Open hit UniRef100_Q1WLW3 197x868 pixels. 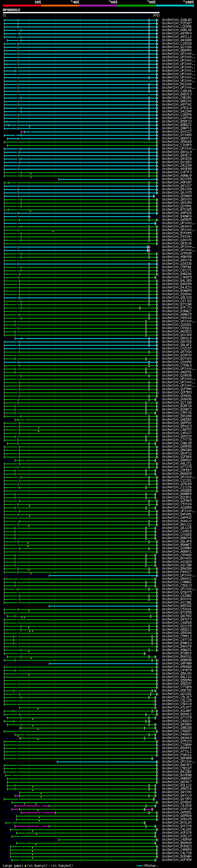pos(176,20)
